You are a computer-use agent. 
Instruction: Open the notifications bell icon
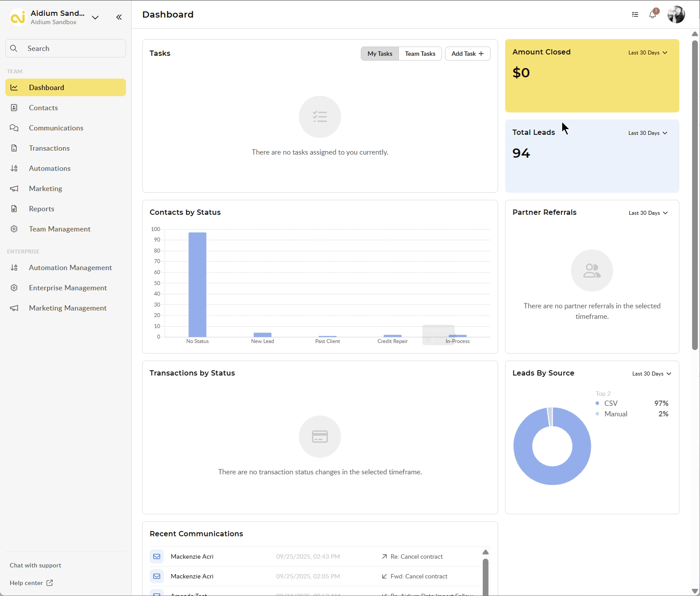tap(653, 14)
